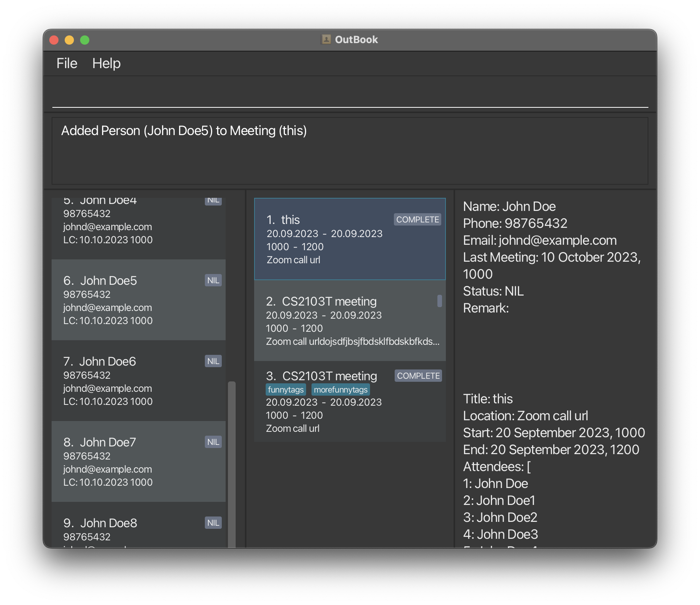Click the yellow minimize window button
This screenshot has width=700, height=605.
(69, 40)
